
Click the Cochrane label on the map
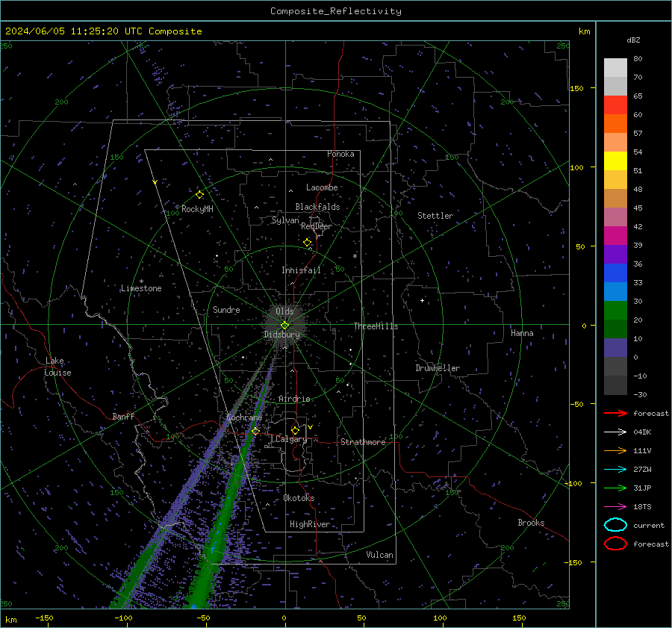point(244,417)
